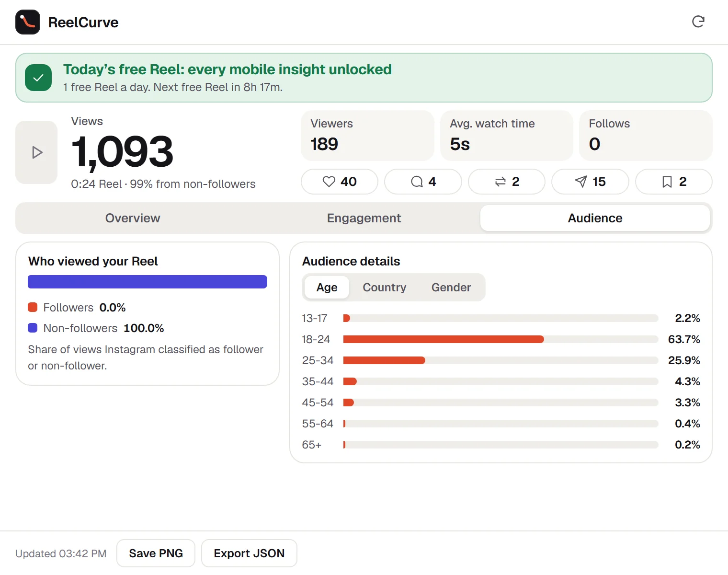Click the 'Who viewed your Reel' heading
Image resolution: width=728 pixels, height=575 pixels.
[x=93, y=261]
